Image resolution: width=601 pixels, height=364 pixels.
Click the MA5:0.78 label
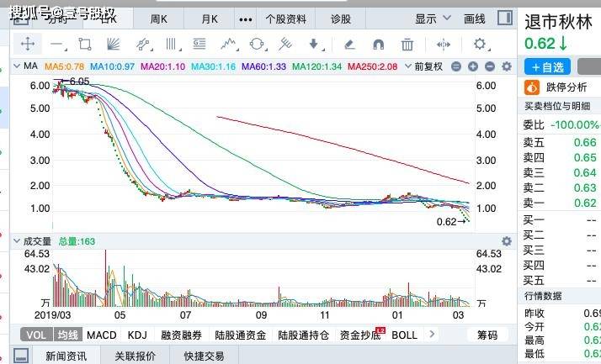(x=64, y=66)
